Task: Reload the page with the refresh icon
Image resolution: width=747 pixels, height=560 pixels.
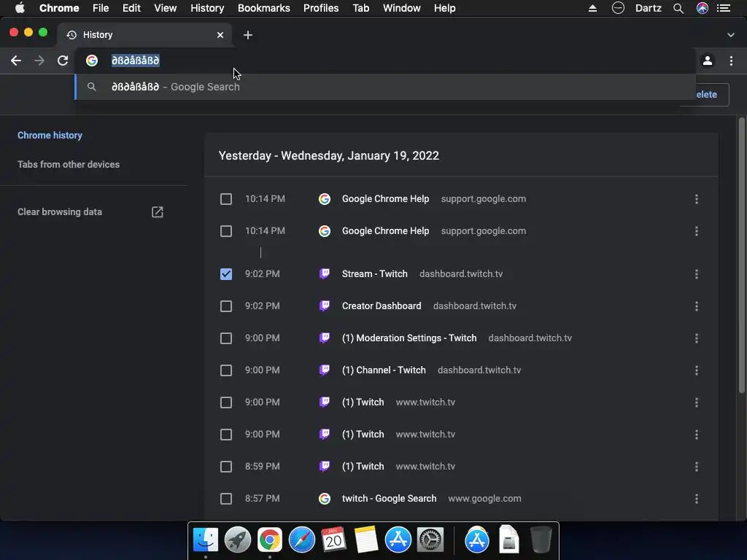Action: pyautogui.click(x=63, y=61)
